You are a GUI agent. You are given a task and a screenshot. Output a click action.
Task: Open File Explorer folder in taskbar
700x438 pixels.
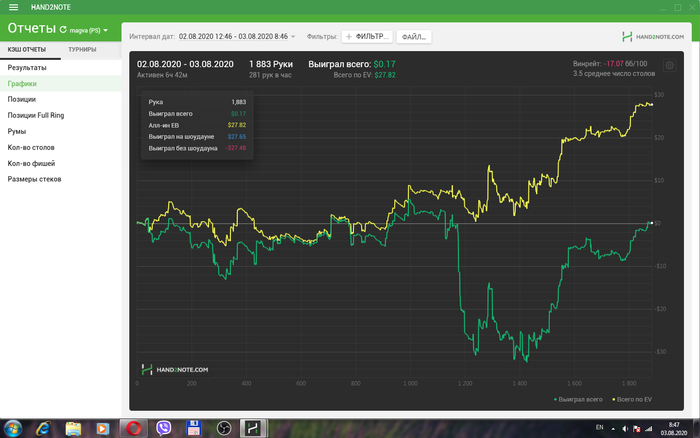(x=73, y=429)
